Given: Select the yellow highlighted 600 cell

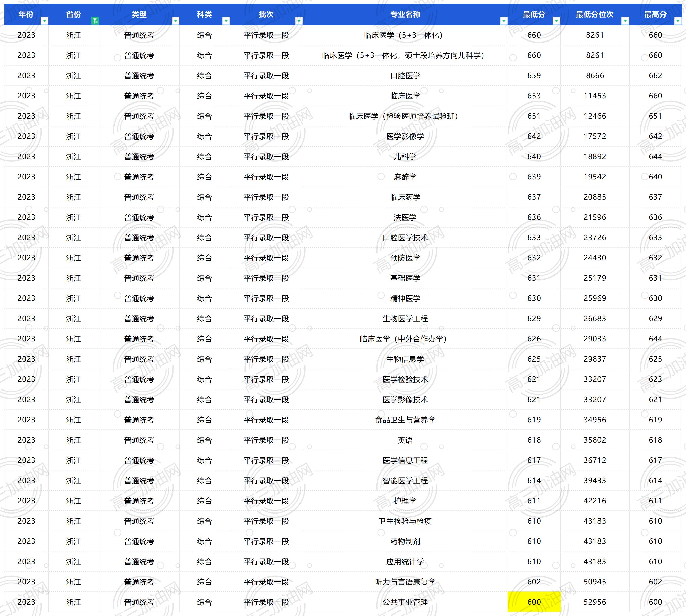Looking at the screenshot, I should pos(534,602).
